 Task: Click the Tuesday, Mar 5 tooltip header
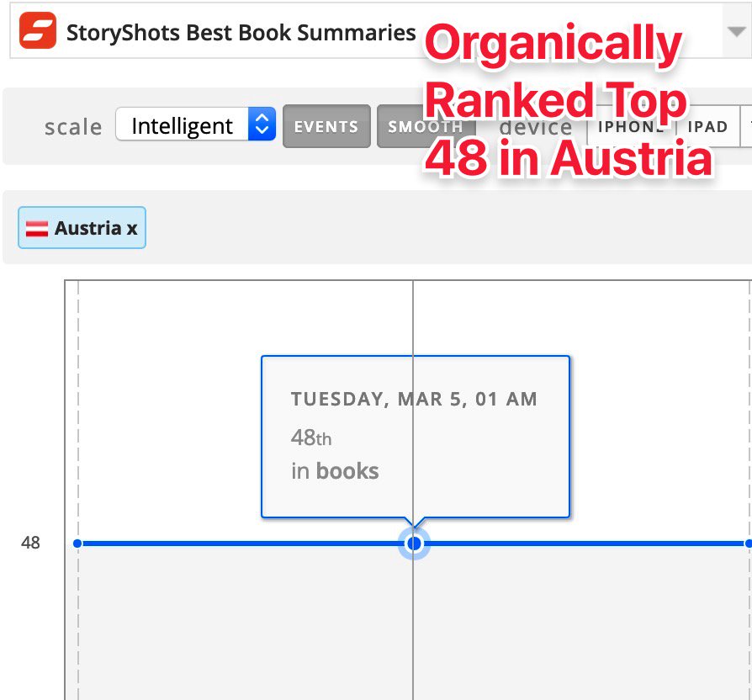pos(416,399)
